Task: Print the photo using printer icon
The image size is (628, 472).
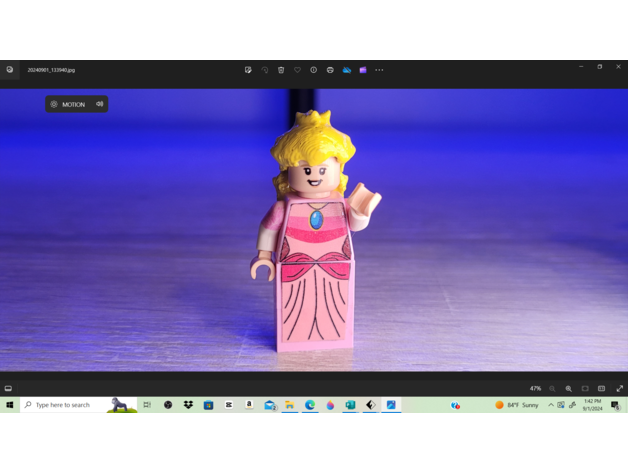Action: tap(330, 70)
